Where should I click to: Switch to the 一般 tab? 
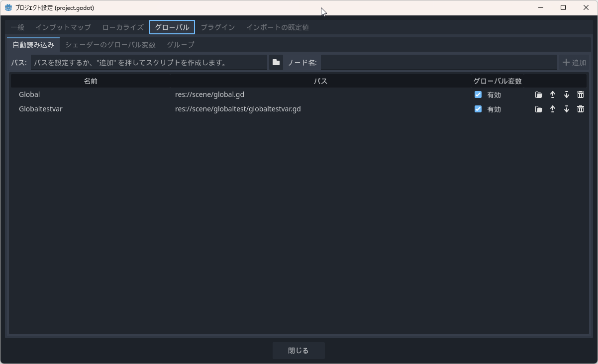pos(17,27)
